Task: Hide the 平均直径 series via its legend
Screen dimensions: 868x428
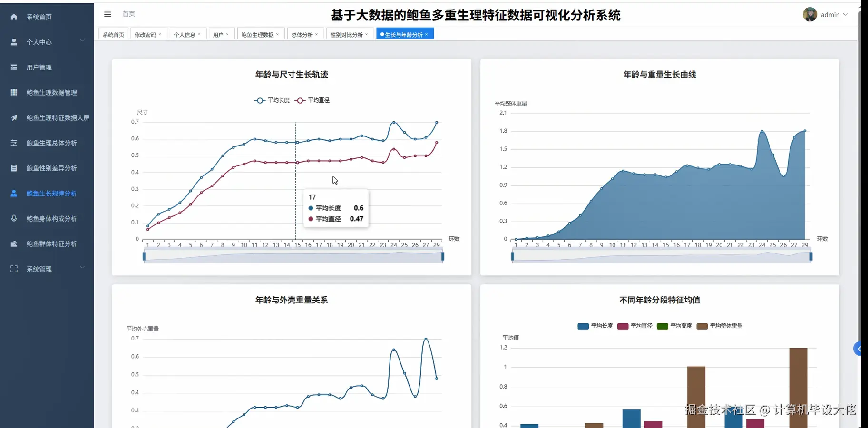Action: 312,100
